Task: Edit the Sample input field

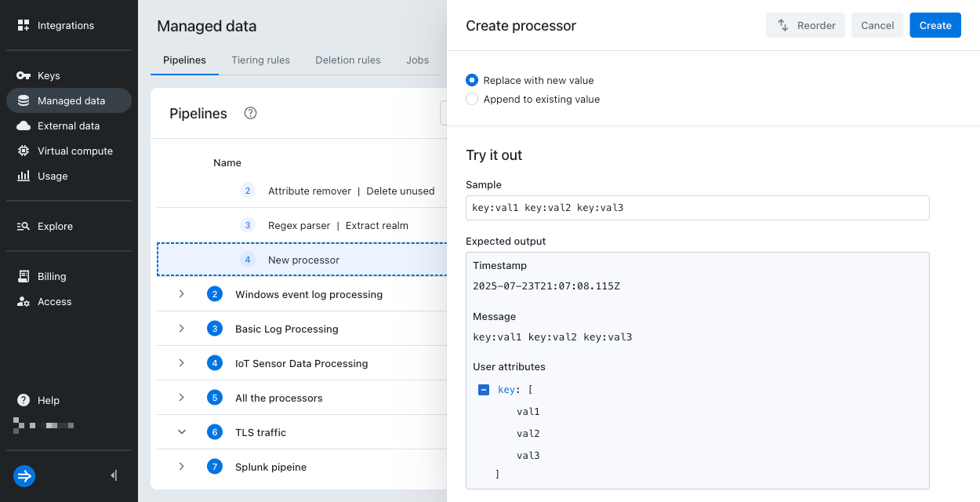Action: coord(698,208)
